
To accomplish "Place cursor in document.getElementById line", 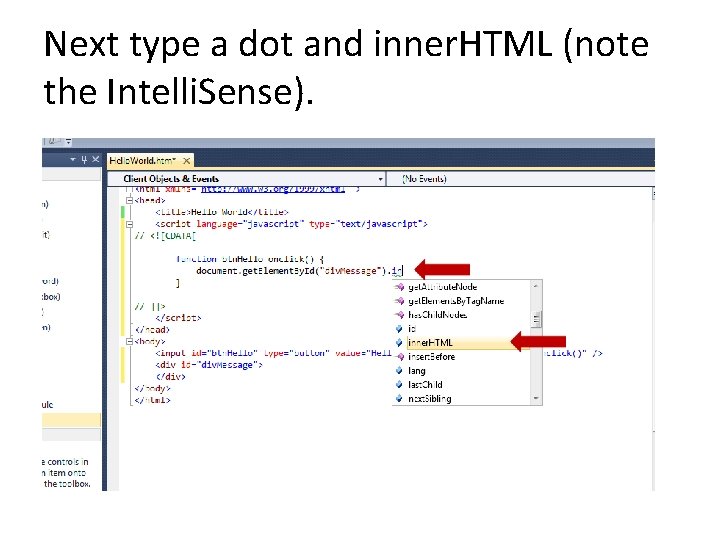I will tap(299, 271).
